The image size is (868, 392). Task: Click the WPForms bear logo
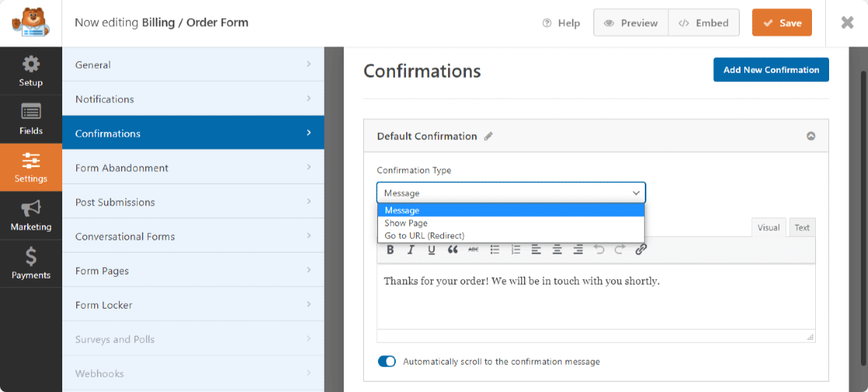[x=30, y=23]
